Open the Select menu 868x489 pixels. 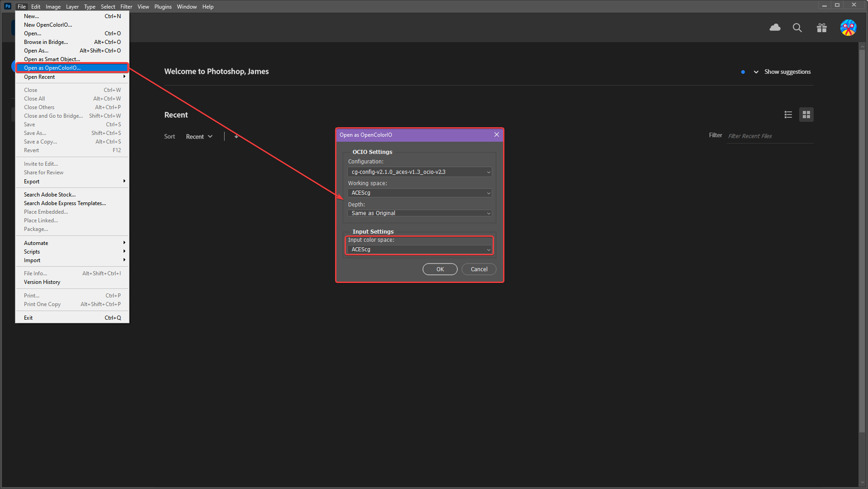click(x=108, y=6)
